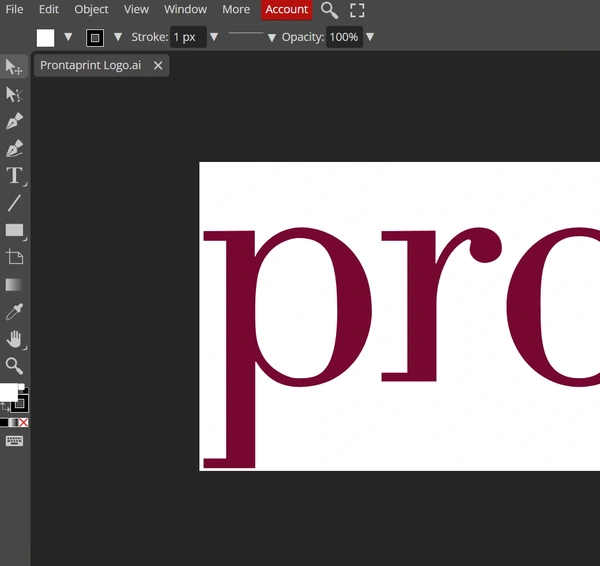Set paint to gradient mini swatch
This screenshot has width=600, height=566.
click(14, 422)
